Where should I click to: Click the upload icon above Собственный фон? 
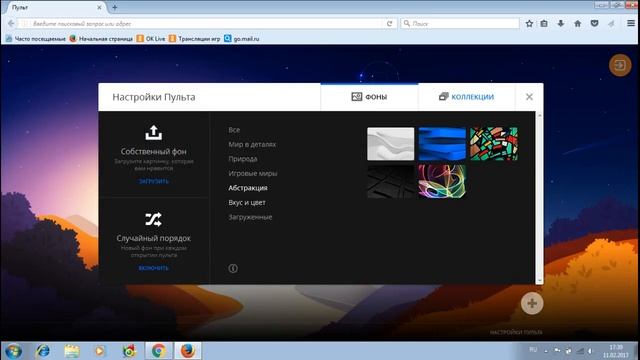click(153, 133)
